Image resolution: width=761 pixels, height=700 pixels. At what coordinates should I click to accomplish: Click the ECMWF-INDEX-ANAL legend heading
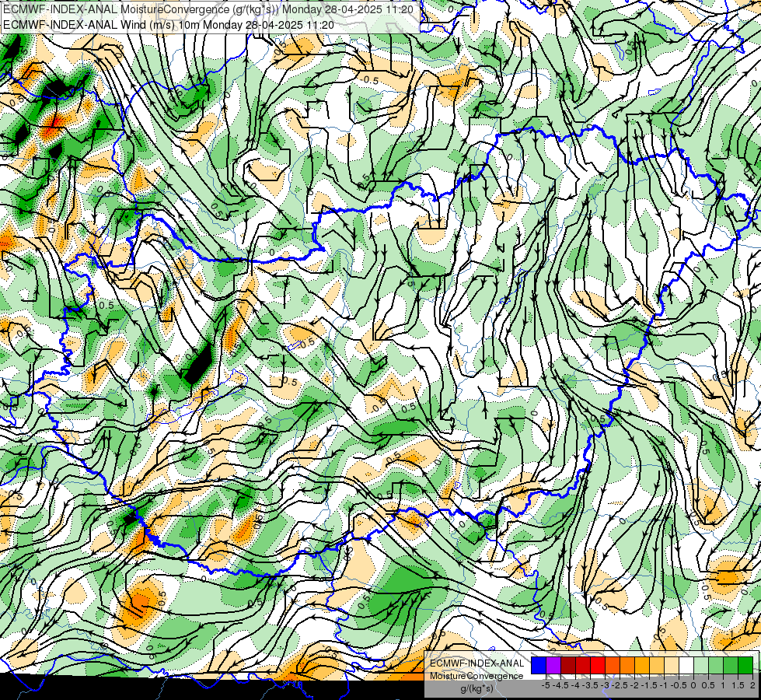(477, 663)
